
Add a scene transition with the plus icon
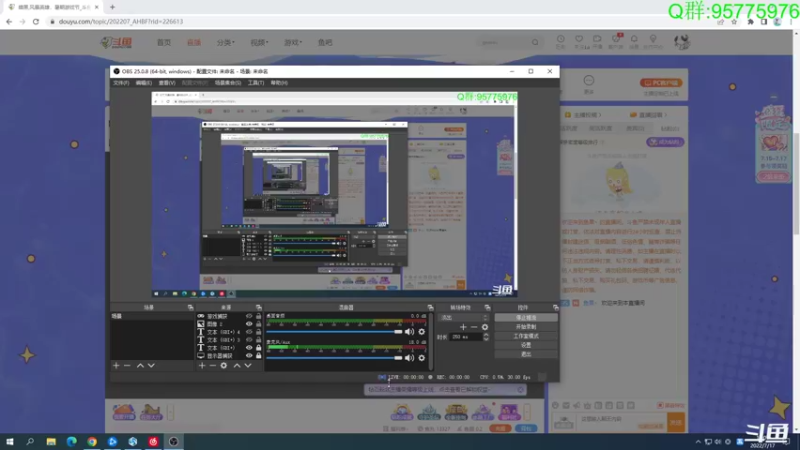(463, 327)
